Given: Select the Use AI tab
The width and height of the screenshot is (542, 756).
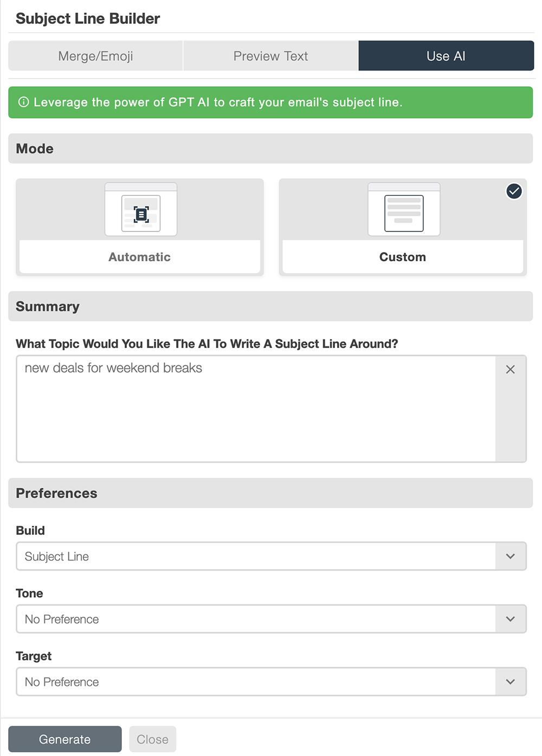Looking at the screenshot, I should [x=446, y=56].
